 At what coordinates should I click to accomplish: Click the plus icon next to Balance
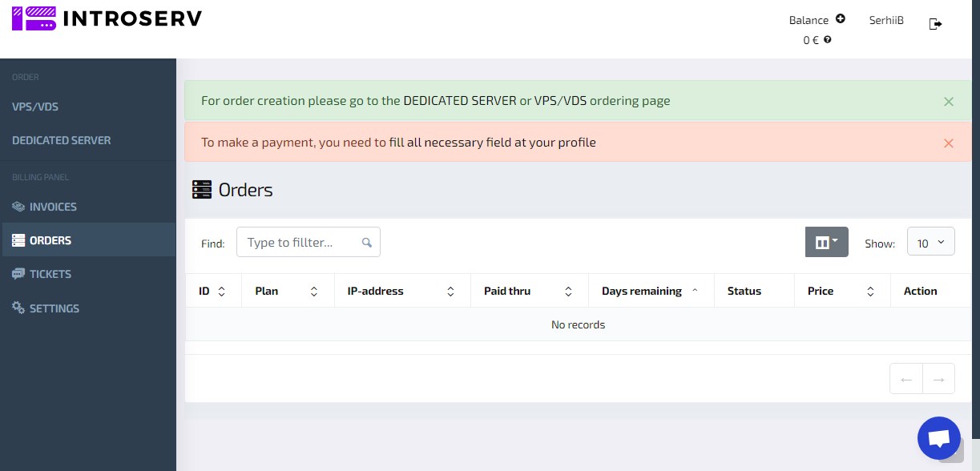(840, 19)
